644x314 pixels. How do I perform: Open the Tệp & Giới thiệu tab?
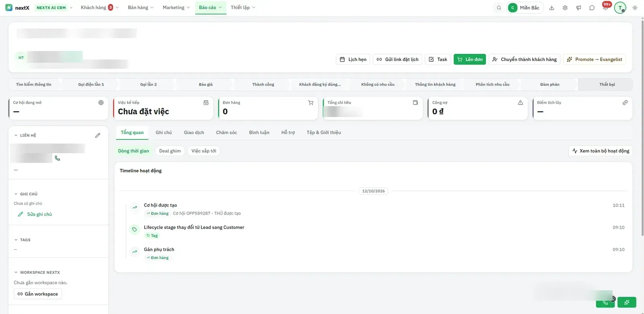click(x=324, y=133)
